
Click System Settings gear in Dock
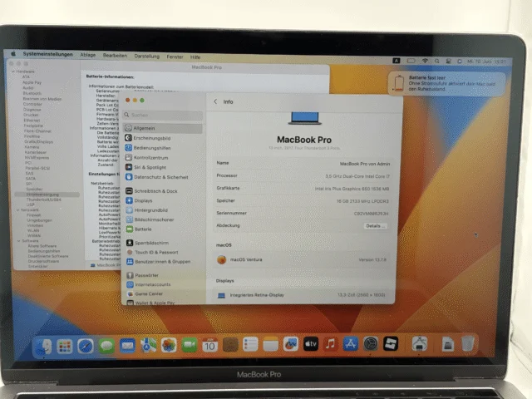371,343
